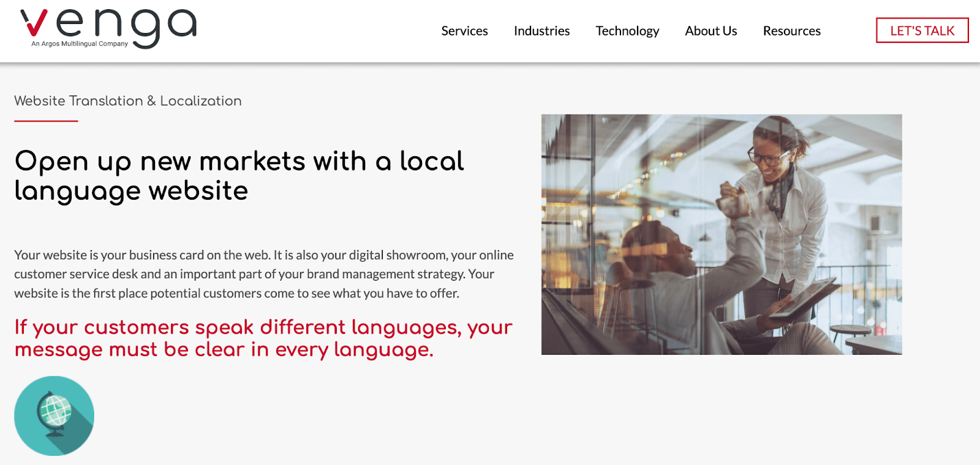
Task: Open the Services menu
Action: 464,31
